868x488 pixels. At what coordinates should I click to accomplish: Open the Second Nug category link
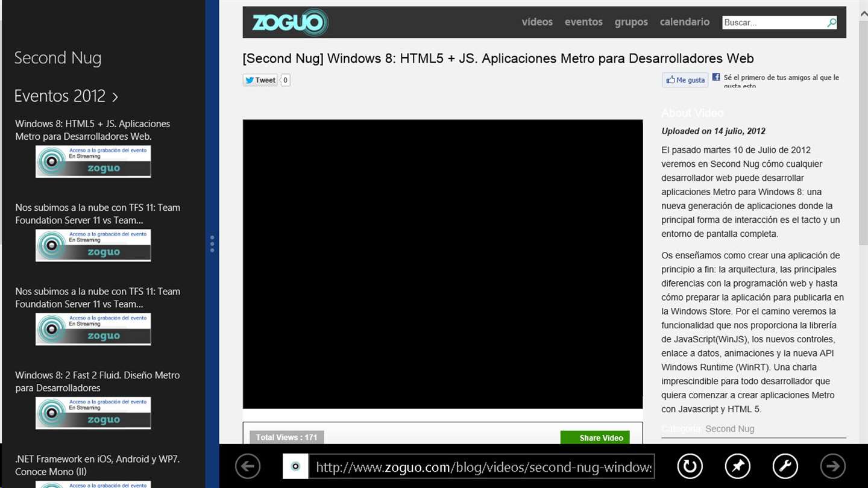tap(729, 429)
